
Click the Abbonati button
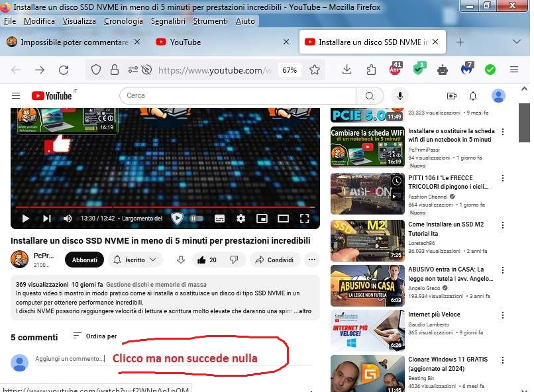coord(84,260)
